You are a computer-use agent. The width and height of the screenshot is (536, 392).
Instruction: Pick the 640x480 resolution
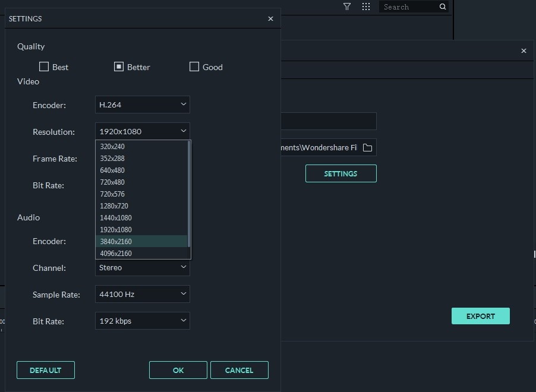pos(141,170)
